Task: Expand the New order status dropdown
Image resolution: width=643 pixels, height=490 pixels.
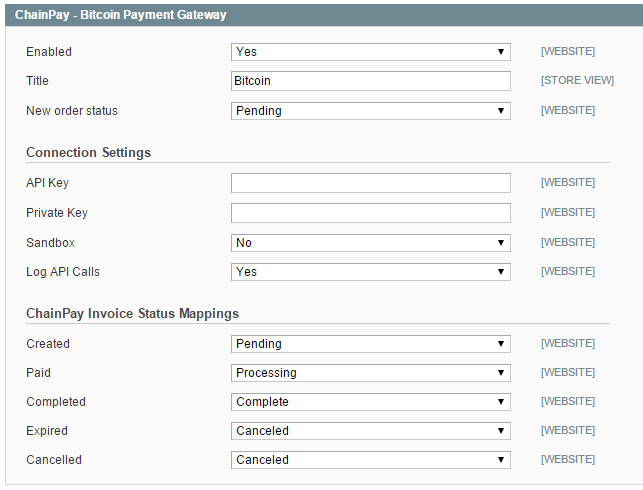Action: pos(371,111)
